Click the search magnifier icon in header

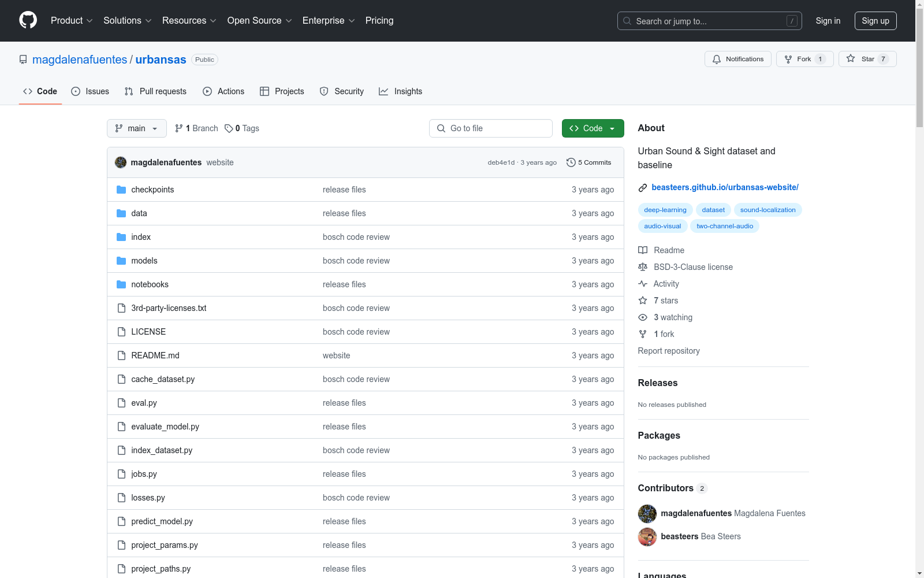(627, 21)
